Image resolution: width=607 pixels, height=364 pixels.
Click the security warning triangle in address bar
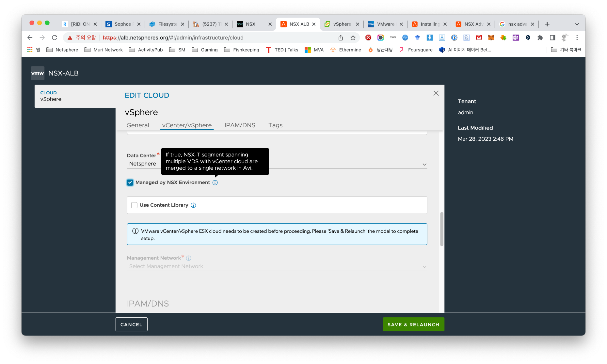(x=70, y=38)
